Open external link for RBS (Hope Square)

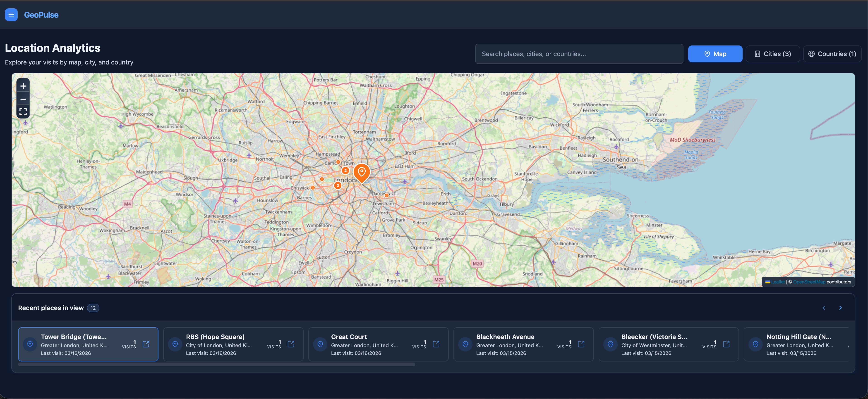tap(291, 344)
